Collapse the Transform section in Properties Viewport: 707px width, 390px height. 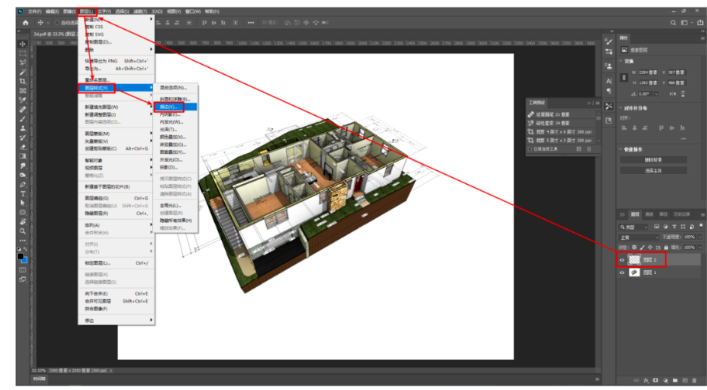point(621,61)
